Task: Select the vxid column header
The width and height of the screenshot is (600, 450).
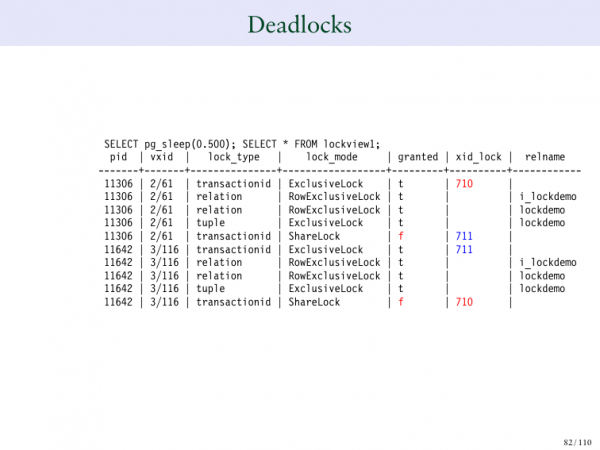Action: click(161, 157)
